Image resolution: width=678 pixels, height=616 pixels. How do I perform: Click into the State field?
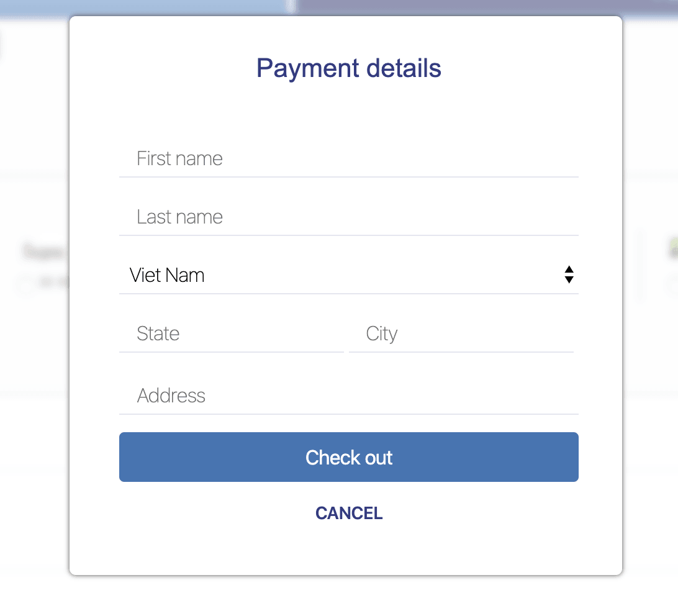tap(232, 333)
